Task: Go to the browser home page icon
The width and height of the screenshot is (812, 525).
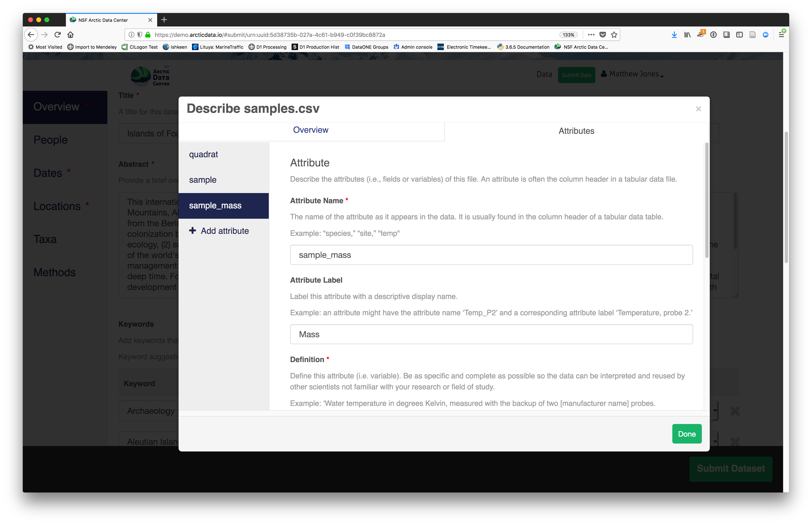Action: click(70, 34)
